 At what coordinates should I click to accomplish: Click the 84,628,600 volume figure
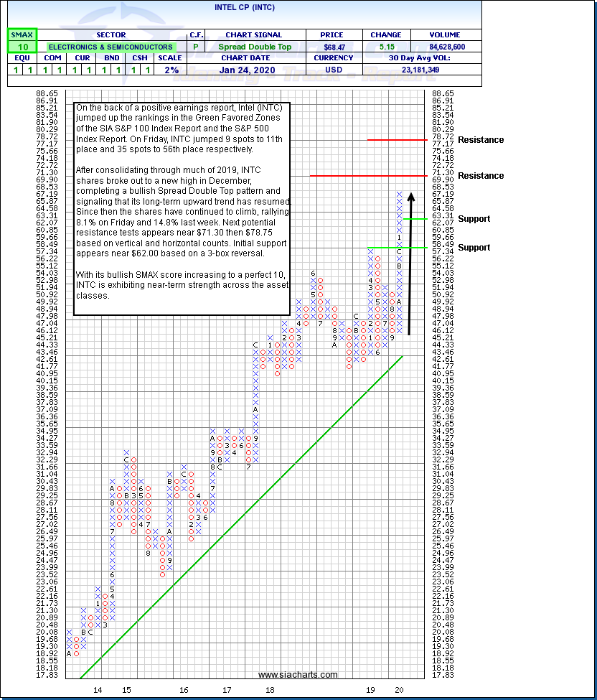(446, 47)
